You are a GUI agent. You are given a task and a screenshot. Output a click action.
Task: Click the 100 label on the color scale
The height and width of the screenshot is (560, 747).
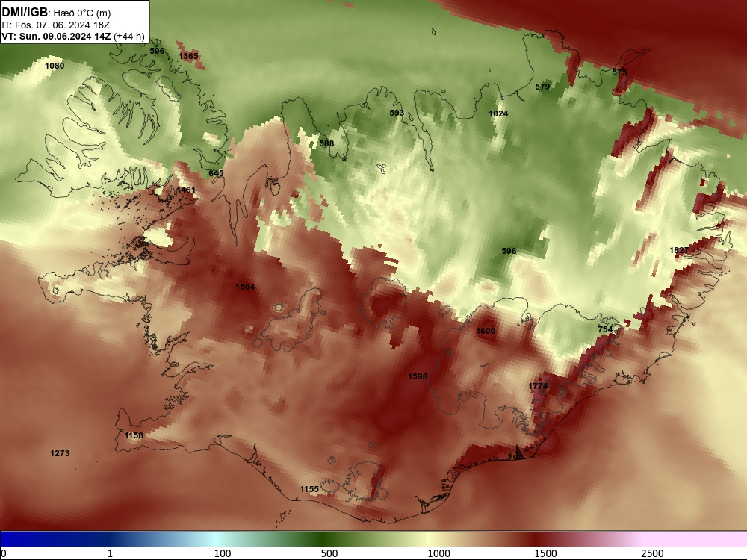coord(223,553)
